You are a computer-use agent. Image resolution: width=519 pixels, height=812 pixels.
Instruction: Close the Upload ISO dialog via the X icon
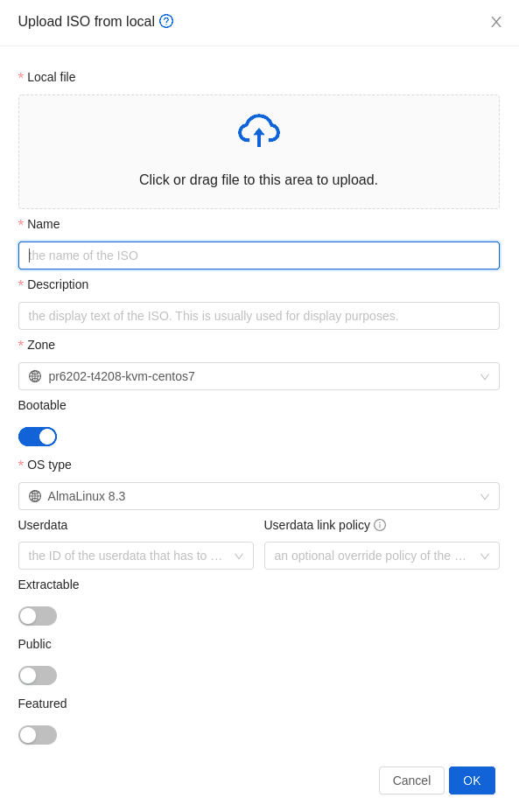(496, 22)
